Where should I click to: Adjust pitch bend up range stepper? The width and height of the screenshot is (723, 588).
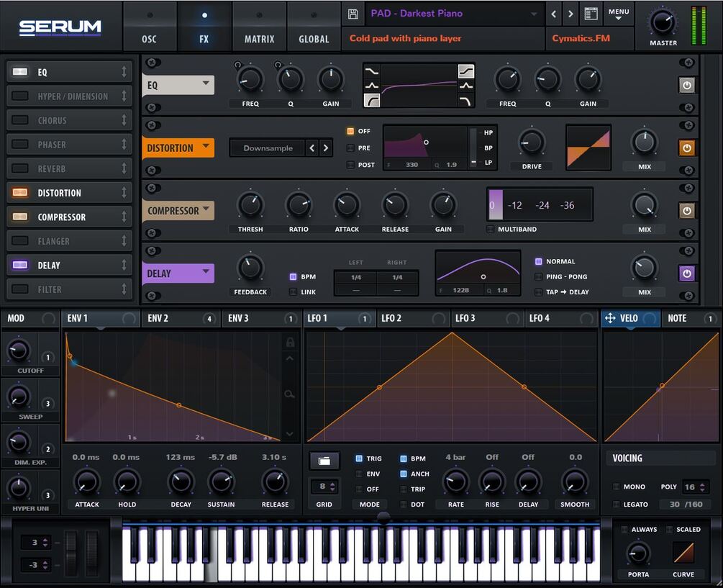(45, 543)
